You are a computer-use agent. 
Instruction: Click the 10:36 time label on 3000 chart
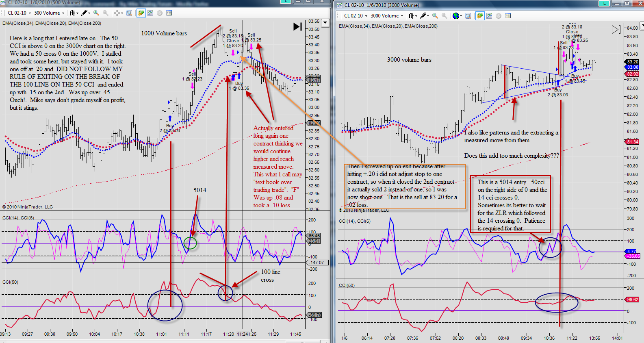[x=549, y=338]
